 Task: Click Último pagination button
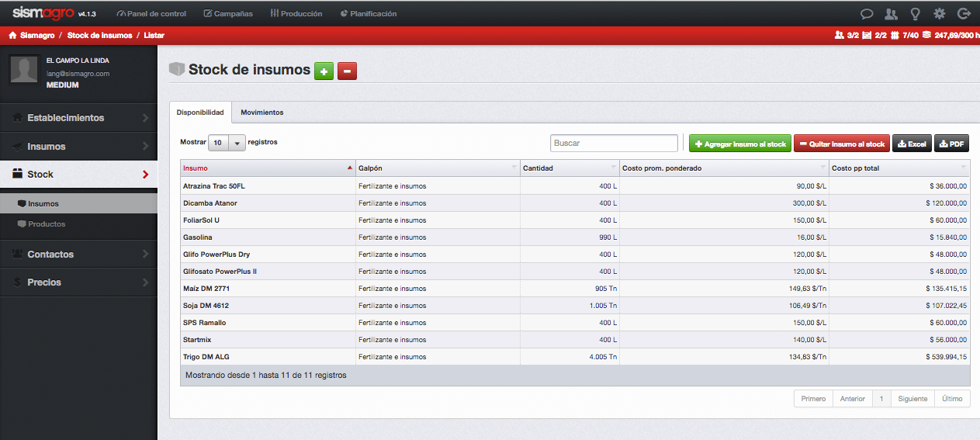point(952,399)
